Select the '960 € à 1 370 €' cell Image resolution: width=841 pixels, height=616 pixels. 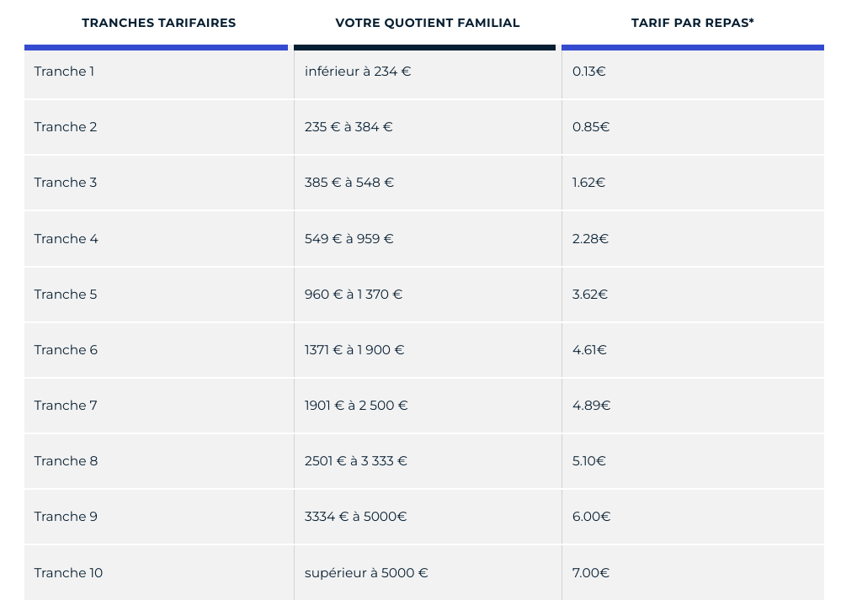(354, 295)
